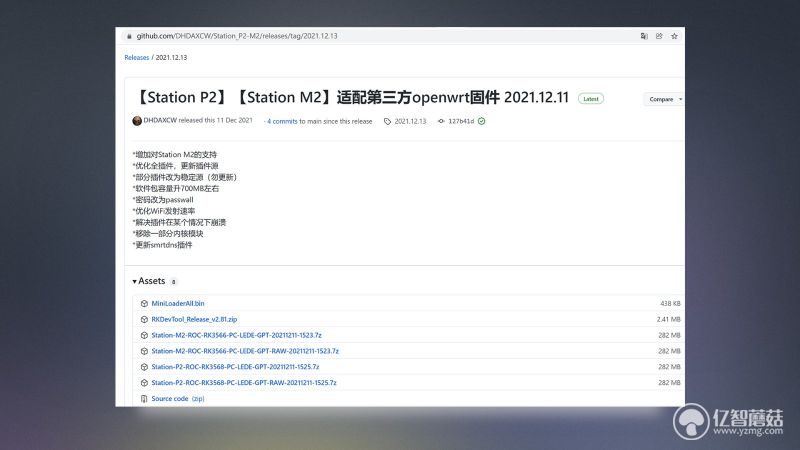Click 2.41 MB size text
The image size is (800, 450).
point(668,319)
